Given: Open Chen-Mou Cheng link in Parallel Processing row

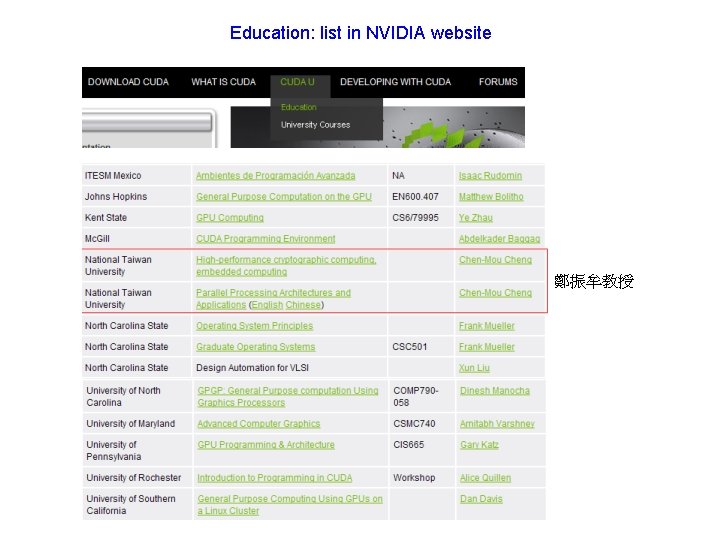Looking at the screenshot, I should (495, 293).
